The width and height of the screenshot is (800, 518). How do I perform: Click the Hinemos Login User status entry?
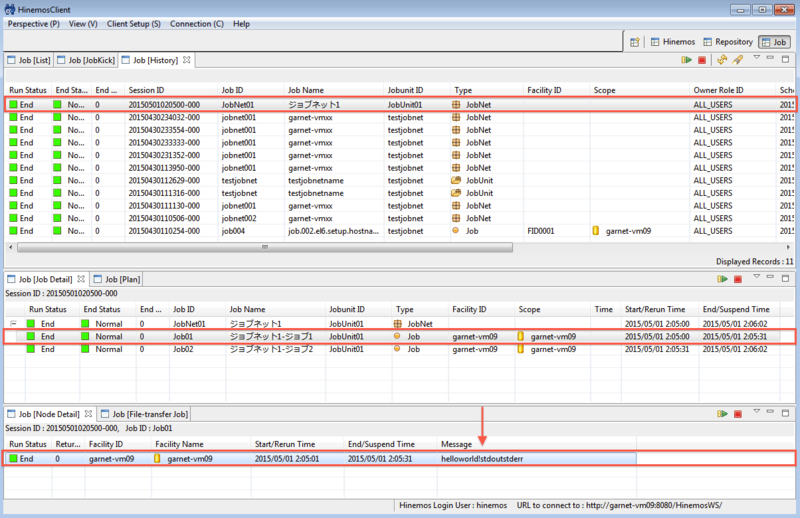[453, 506]
